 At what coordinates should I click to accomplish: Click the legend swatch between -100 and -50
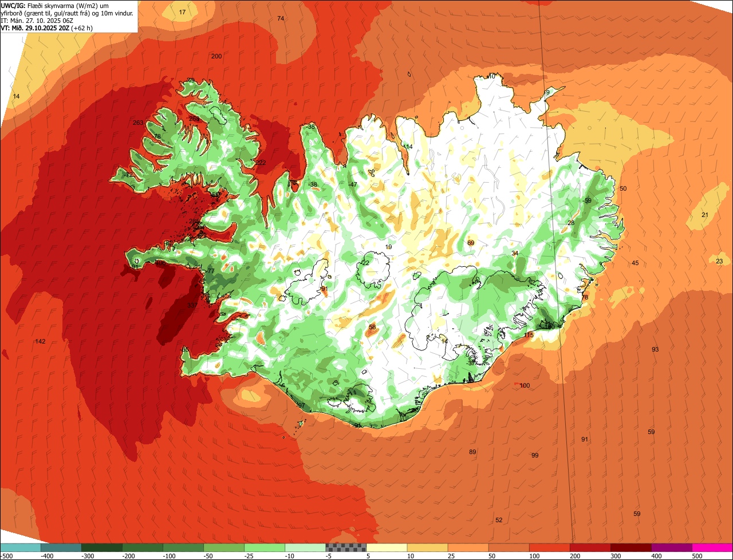click(183, 547)
